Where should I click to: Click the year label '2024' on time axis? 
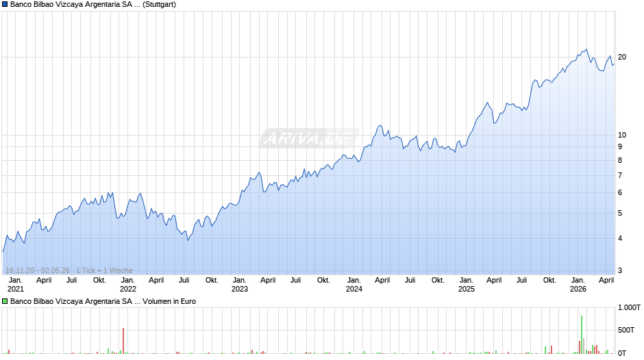[354, 289]
